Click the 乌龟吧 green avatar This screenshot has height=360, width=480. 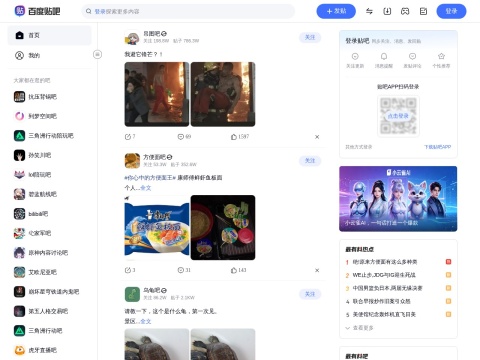coord(132,294)
